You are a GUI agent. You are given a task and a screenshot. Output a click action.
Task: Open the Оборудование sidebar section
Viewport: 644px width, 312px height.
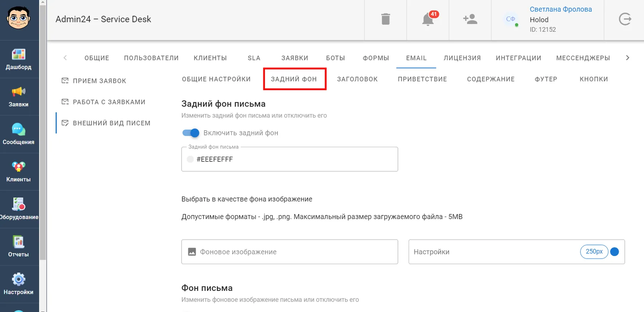[x=19, y=209]
